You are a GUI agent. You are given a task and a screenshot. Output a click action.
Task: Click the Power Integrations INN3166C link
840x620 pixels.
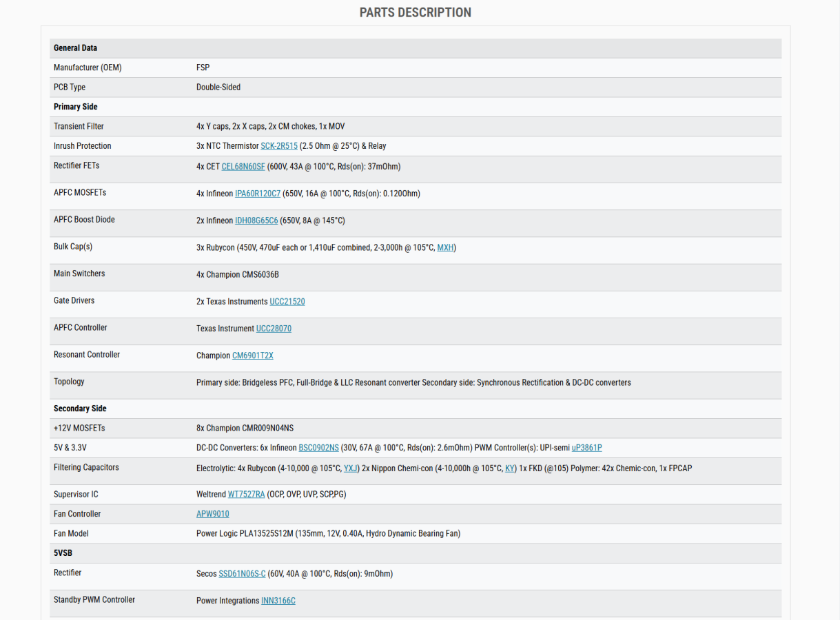coord(278,601)
